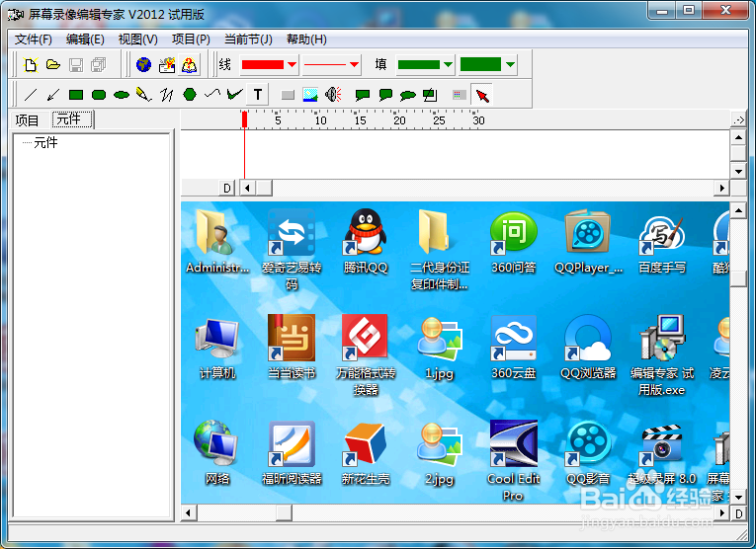The height and width of the screenshot is (549, 756).
Task: Select the crossed-box callout tool
Action: tap(430, 95)
